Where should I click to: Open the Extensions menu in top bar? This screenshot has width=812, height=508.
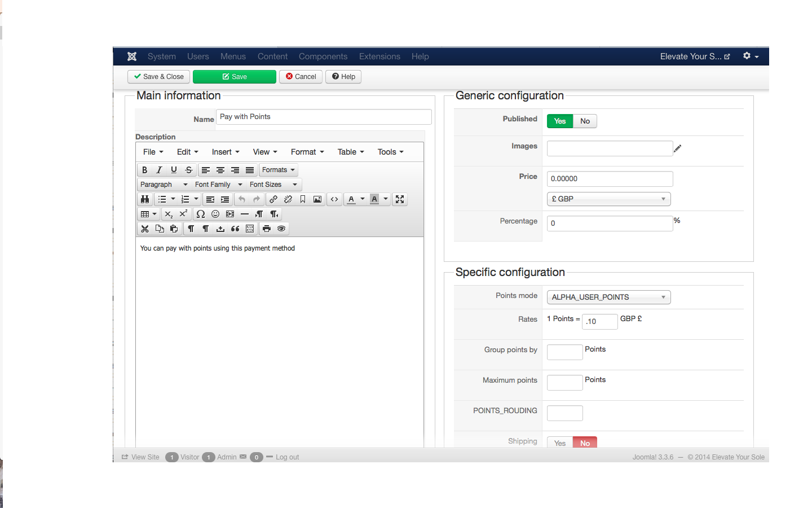(x=379, y=56)
